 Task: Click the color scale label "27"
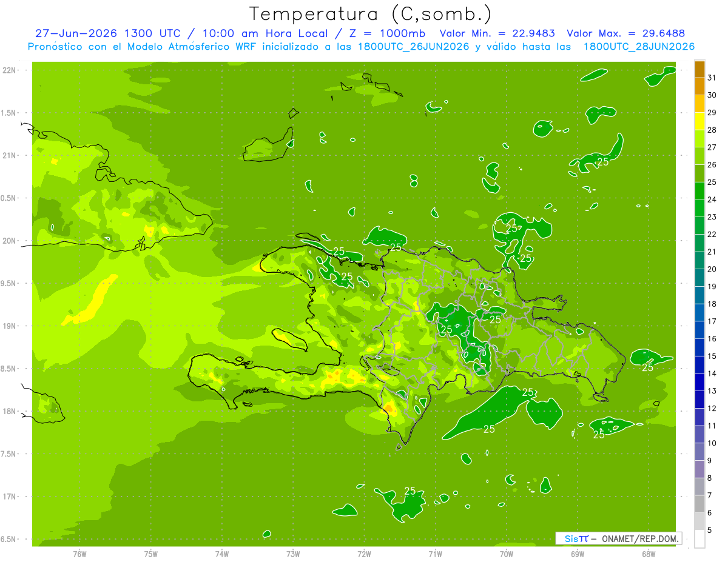click(712, 147)
